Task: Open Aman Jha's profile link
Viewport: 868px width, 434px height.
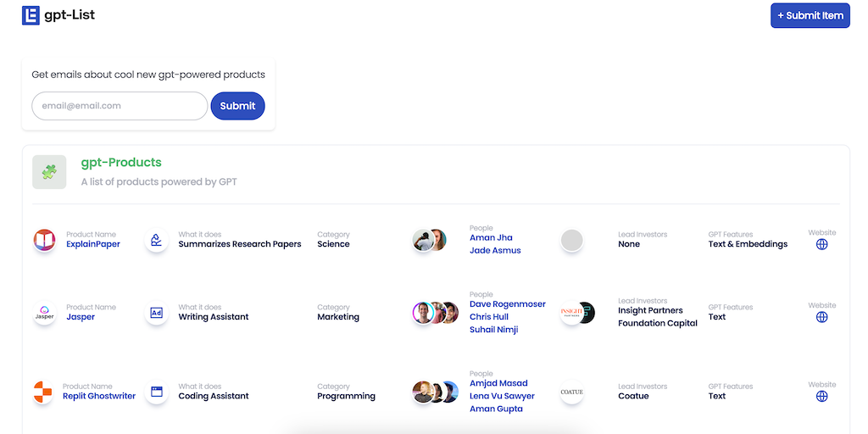Action: [x=491, y=237]
